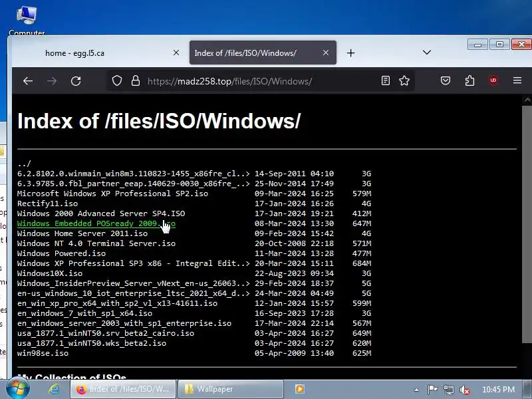Close the home - egg.l5.ca tab
532x399 pixels.
click(176, 53)
